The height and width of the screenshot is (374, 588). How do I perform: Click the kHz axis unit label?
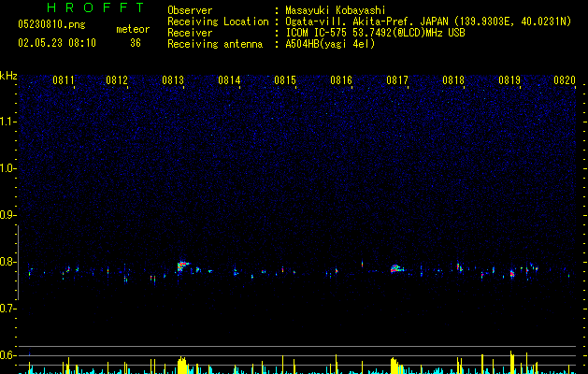point(8,76)
